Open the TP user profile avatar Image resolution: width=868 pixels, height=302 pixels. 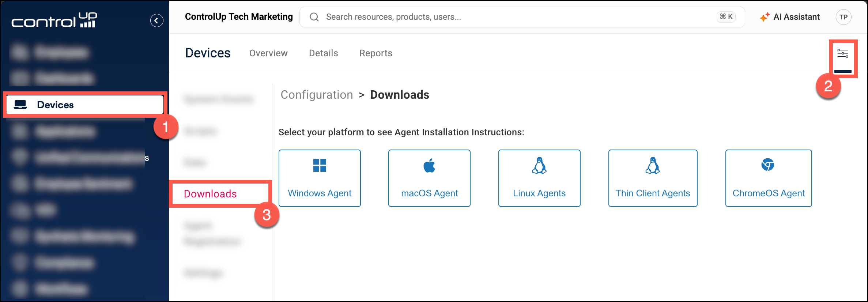tap(844, 17)
